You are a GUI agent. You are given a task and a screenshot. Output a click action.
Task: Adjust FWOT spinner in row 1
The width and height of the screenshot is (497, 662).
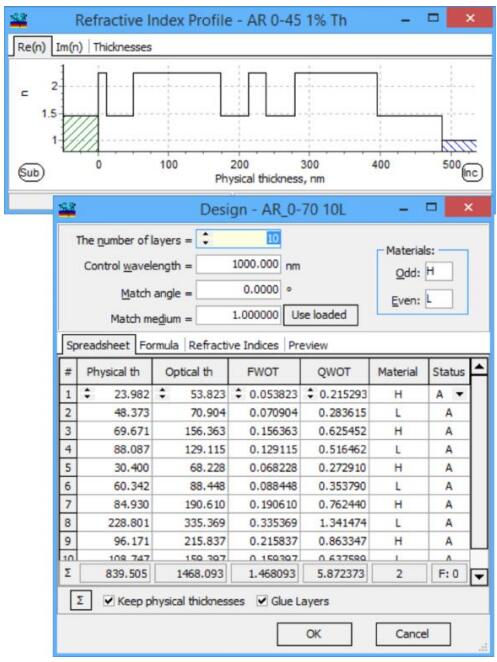239,393
